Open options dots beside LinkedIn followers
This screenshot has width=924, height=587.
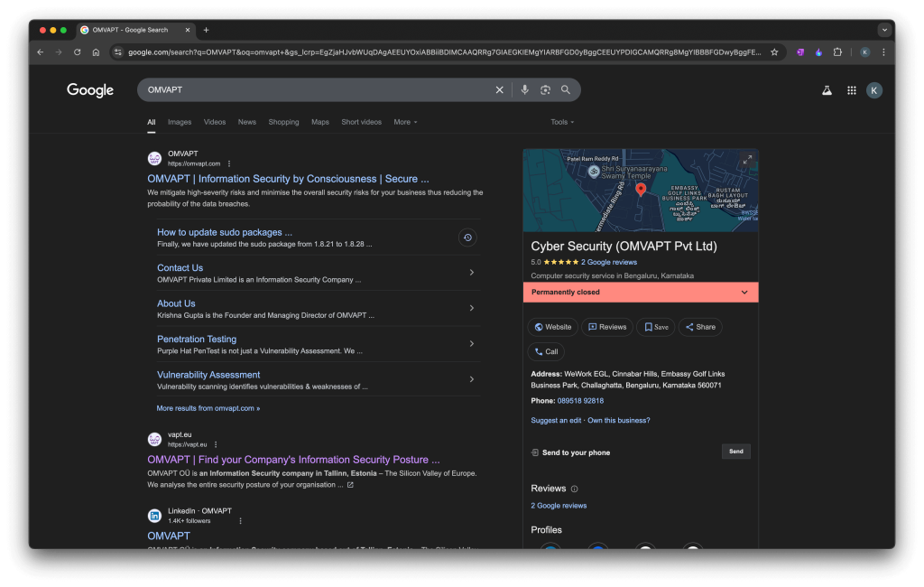[240, 521]
